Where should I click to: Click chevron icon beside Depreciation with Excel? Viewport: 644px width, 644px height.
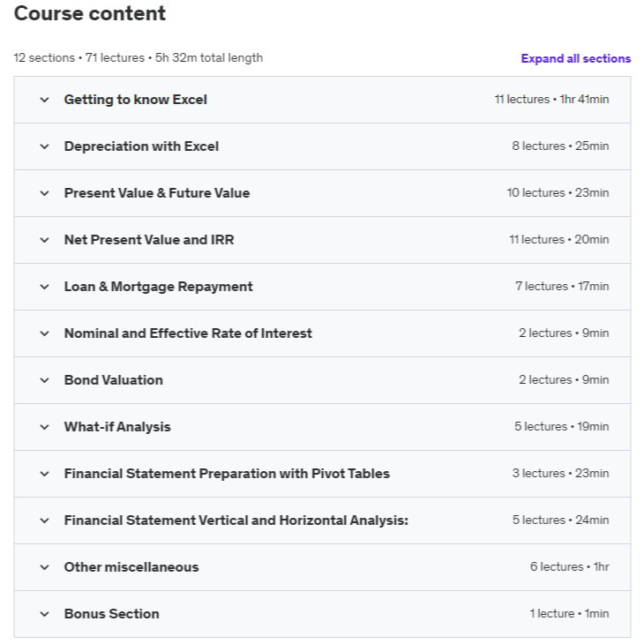pyautogui.click(x=44, y=146)
